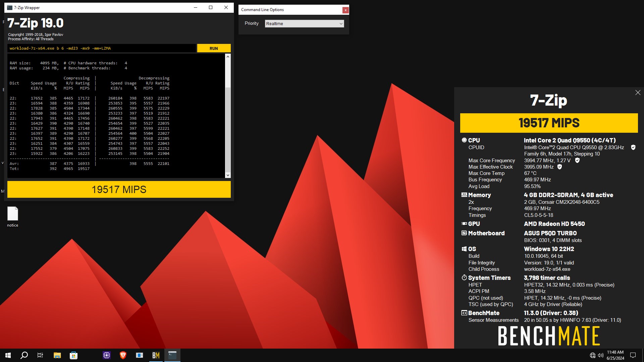Click the Tot: row in benchmark output
The height and width of the screenshot is (362, 644).
click(50, 169)
